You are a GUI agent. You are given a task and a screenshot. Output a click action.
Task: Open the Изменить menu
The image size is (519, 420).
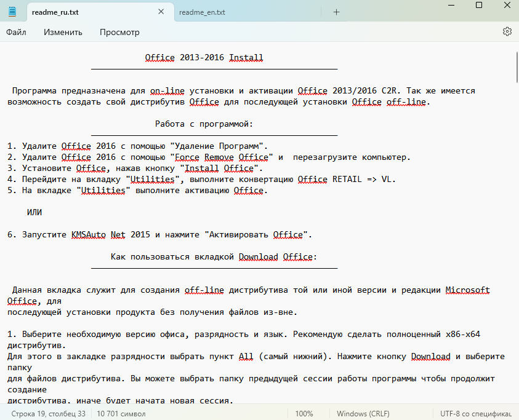(x=63, y=32)
